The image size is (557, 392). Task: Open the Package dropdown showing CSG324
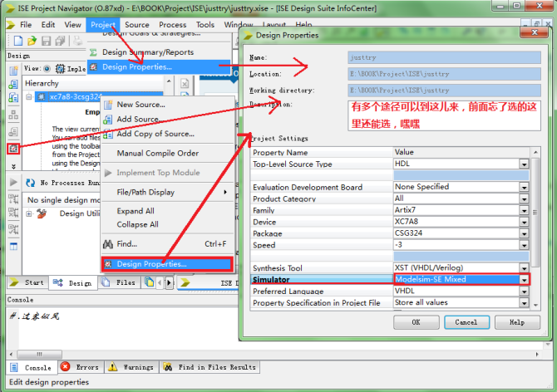pyautogui.click(x=524, y=233)
